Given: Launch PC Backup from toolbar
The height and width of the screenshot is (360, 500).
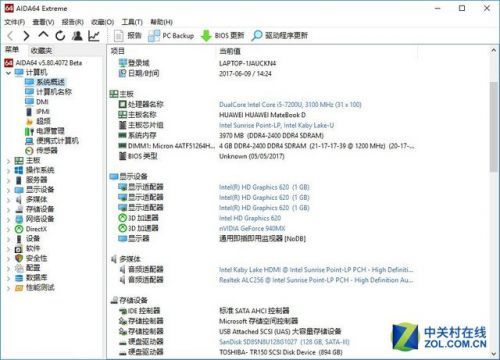Looking at the screenshot, I should click(x=171, y=36).
